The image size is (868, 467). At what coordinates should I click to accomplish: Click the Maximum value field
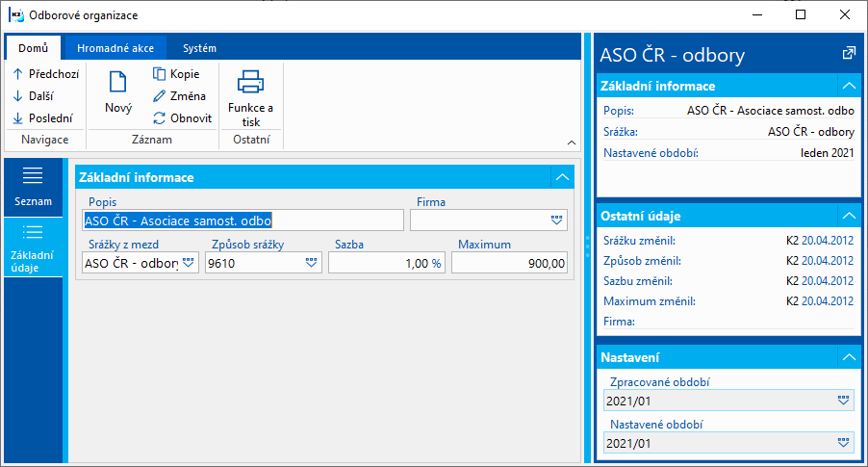[509, 262]
